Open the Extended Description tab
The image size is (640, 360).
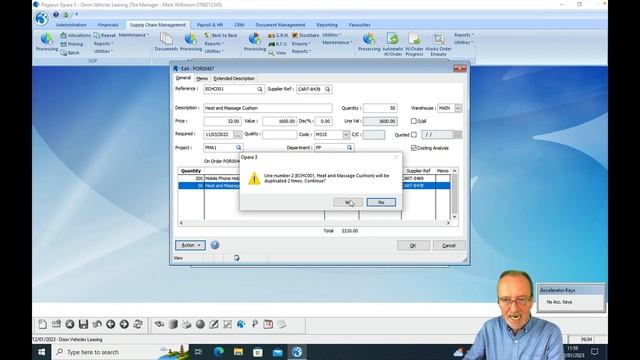tap(234, 78)
